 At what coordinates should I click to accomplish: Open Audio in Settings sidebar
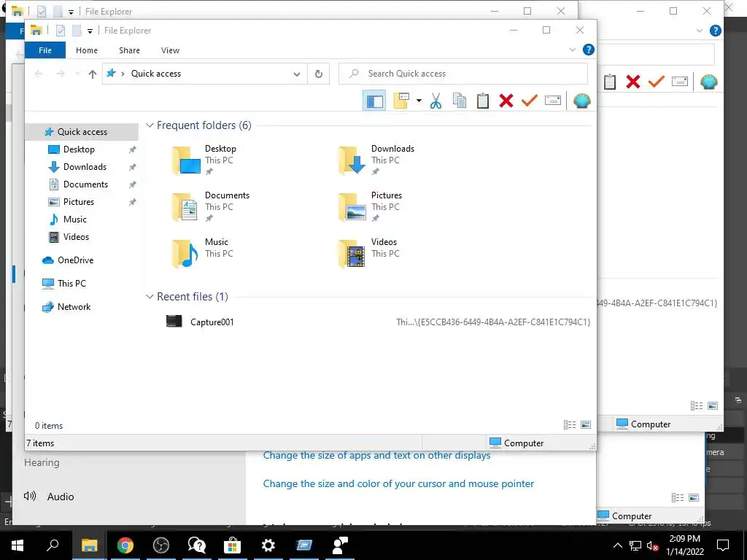61,497
